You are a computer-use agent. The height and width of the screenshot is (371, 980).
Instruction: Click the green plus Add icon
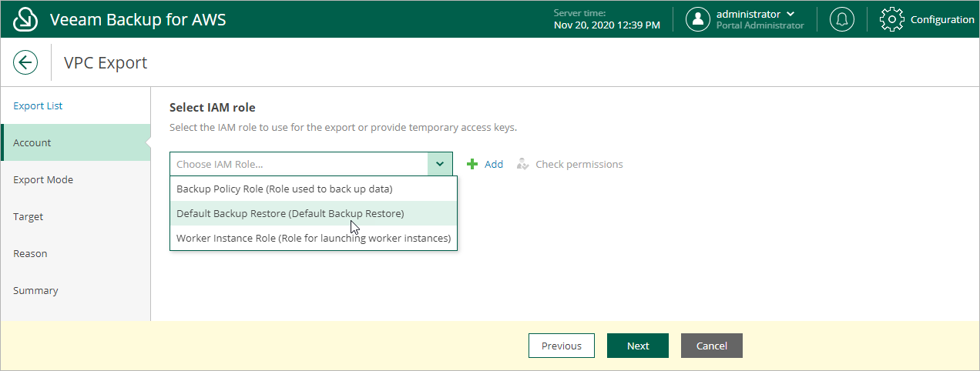pyautogui.click(x=473, y=164)
